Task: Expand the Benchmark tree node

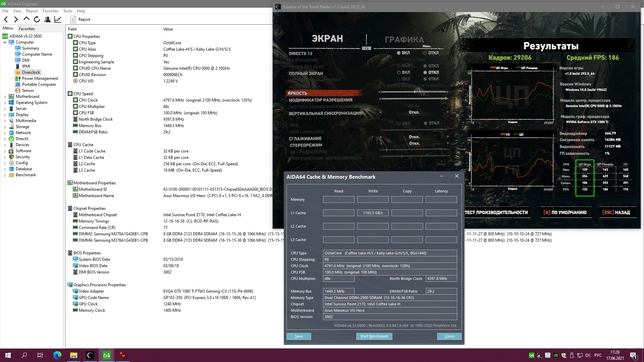Action: tap(5, 175)
